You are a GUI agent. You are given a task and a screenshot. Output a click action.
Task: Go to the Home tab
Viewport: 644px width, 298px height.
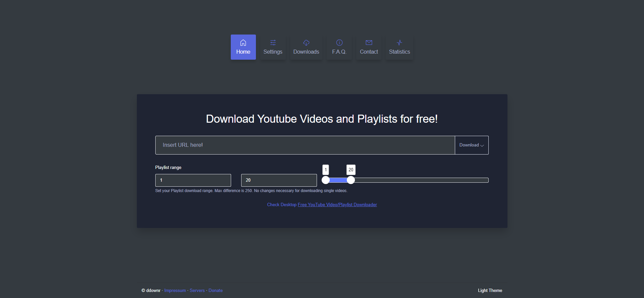click(x=243, y=47)
